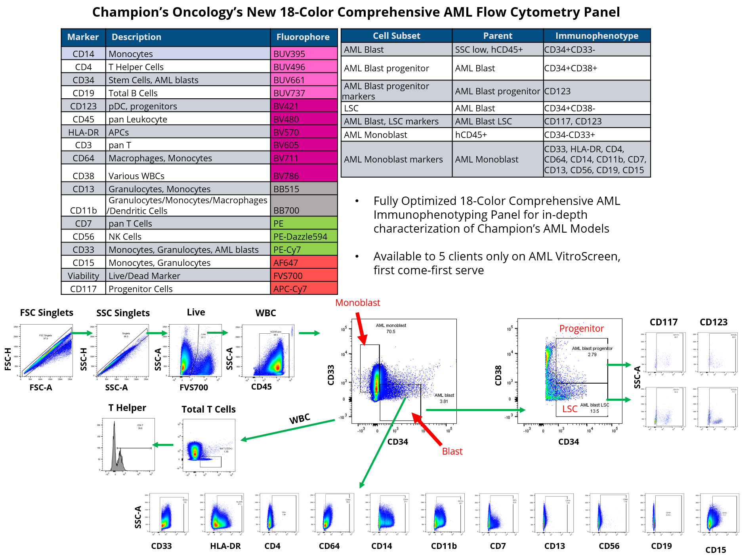Click the 'Available to 5 clients' bullet text
752x560 pixels.
coord(496,263)
